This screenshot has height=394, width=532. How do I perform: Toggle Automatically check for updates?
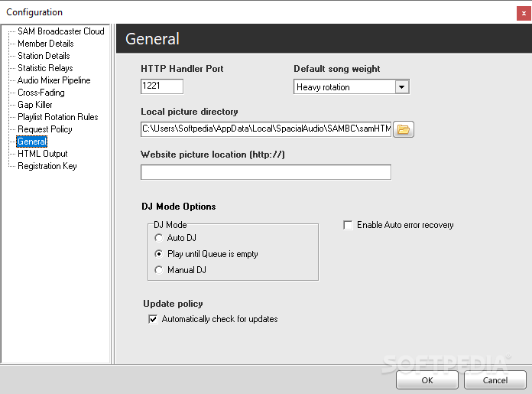coord(153,319)
